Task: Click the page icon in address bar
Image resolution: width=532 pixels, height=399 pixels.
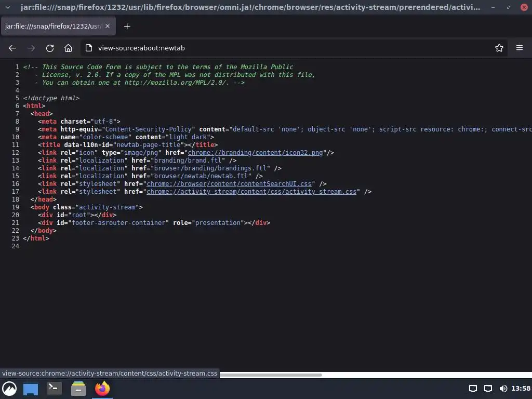Action: (x=88, y=48)
